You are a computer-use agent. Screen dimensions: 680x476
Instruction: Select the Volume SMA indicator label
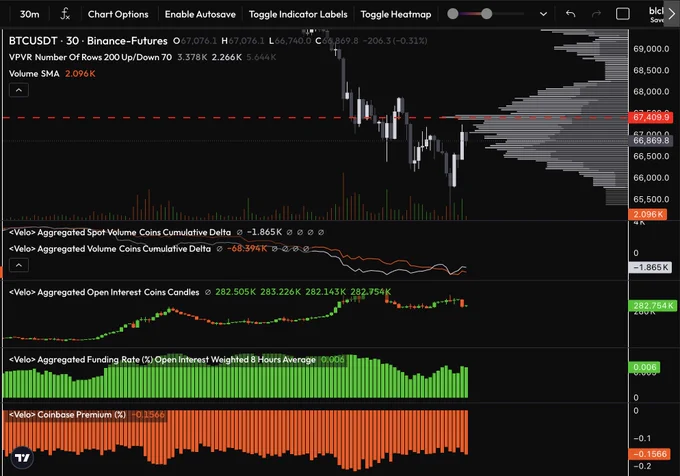[x=34, y=74]
